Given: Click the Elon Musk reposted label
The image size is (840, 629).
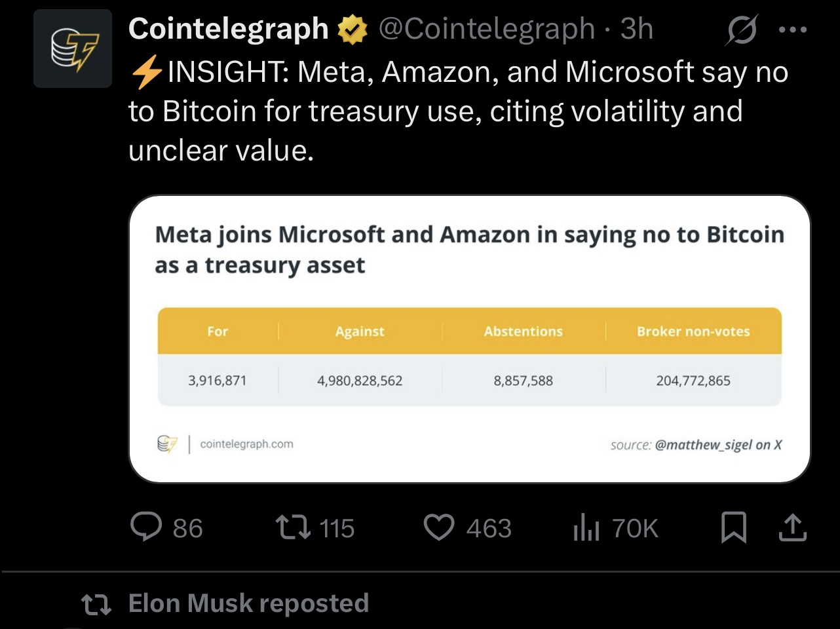Looking at the screenshot, I should click(x=249, y=603).
